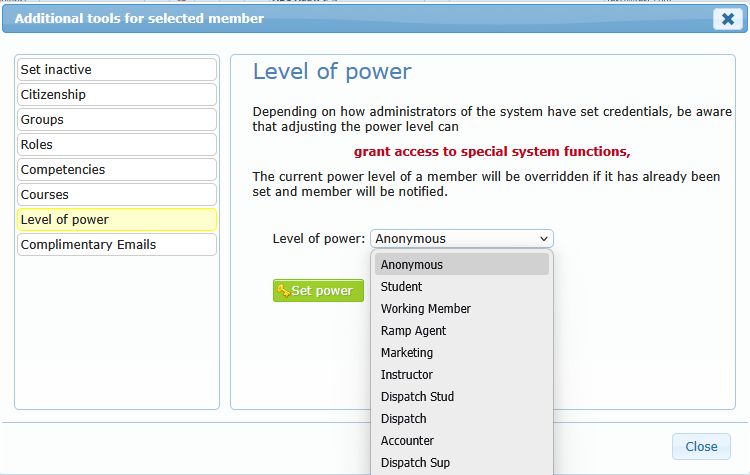Open the Competencies section
Viewport: 750px width, 475px height.
tap(116, 170)
